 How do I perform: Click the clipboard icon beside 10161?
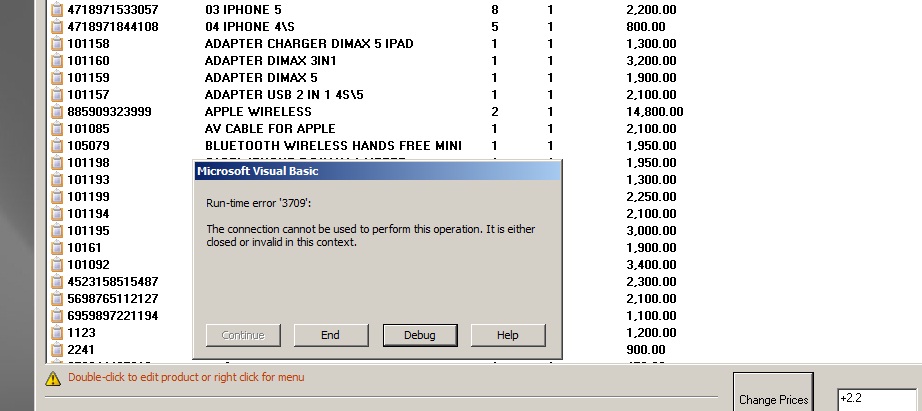click(x=56, y=248)
